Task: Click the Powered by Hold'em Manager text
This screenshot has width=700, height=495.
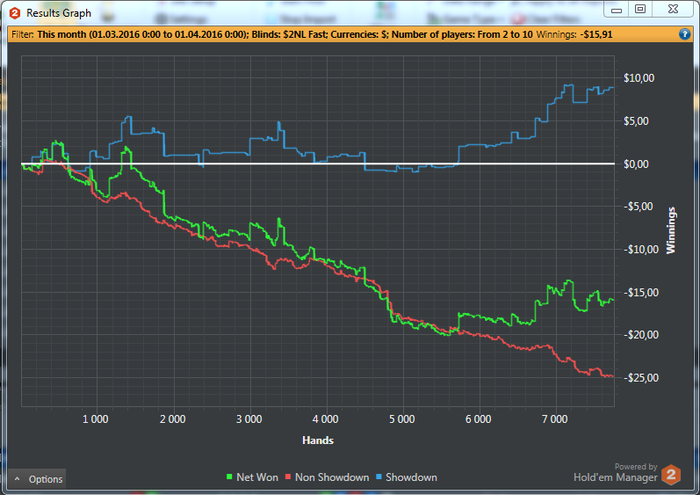Action: [x=615, y=473]
